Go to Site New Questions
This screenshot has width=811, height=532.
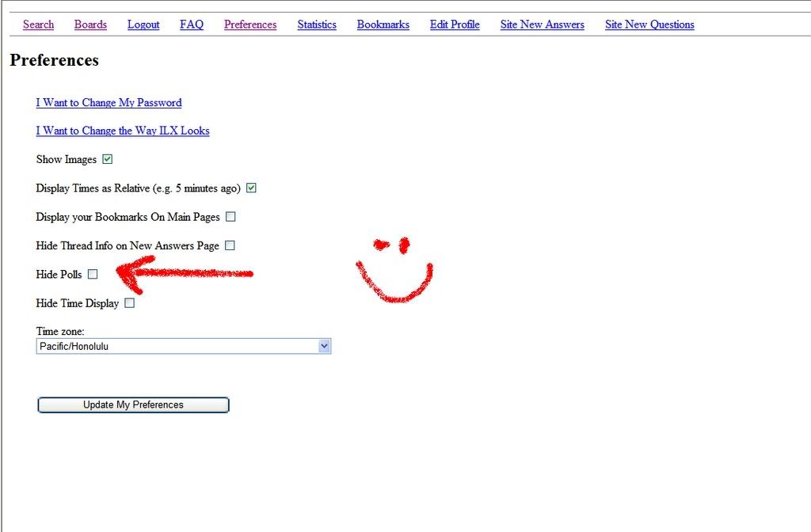(649, 25)
